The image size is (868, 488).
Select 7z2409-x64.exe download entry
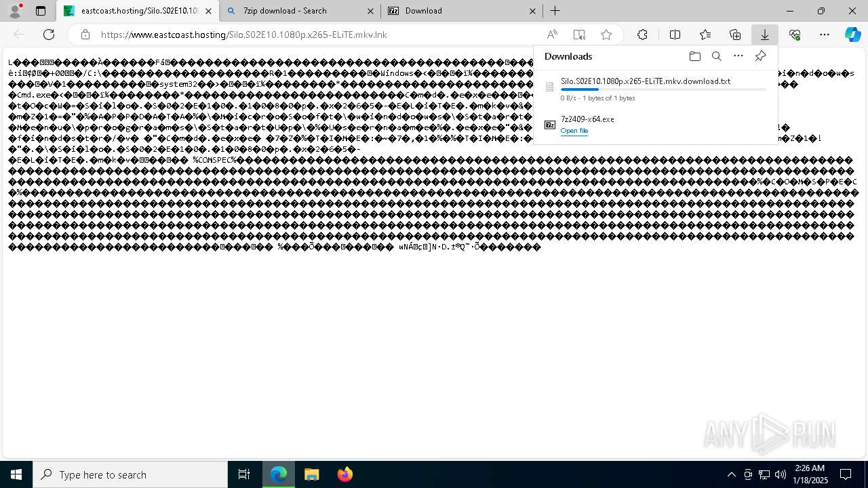click(656, 125)
